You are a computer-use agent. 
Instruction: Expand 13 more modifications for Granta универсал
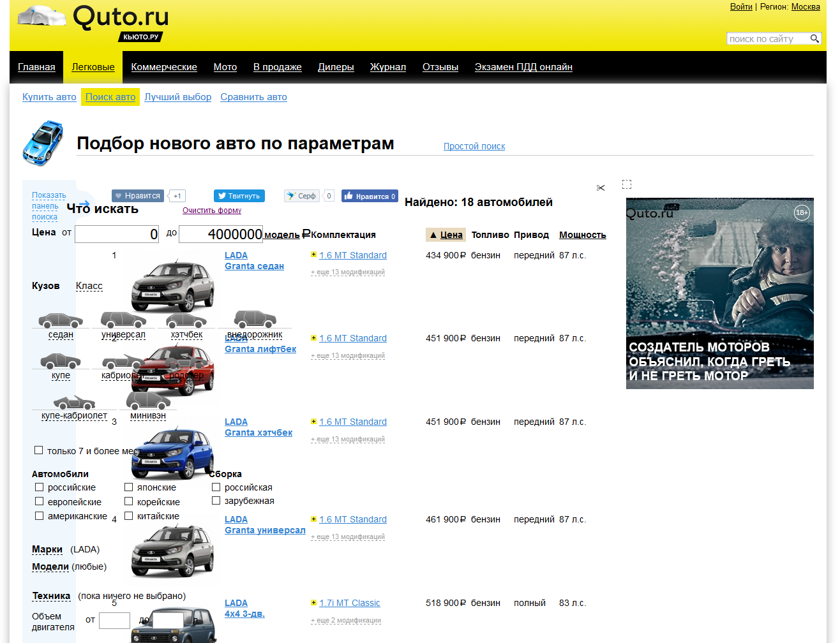[348, 536]
